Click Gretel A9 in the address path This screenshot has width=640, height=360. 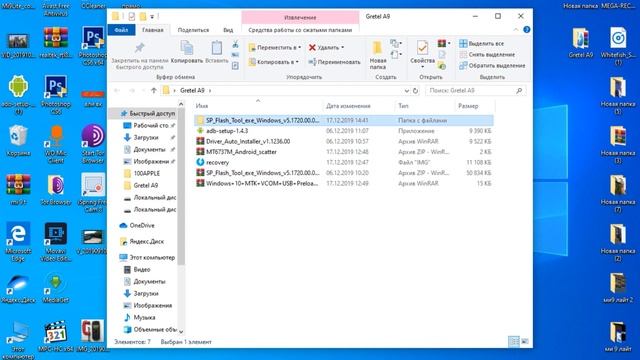(x=192, y=90)
